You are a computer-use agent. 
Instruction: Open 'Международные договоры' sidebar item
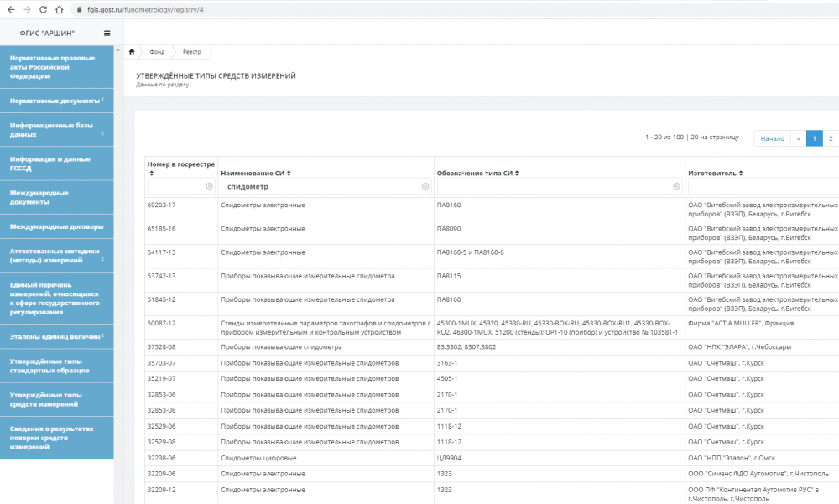point(56,226)
